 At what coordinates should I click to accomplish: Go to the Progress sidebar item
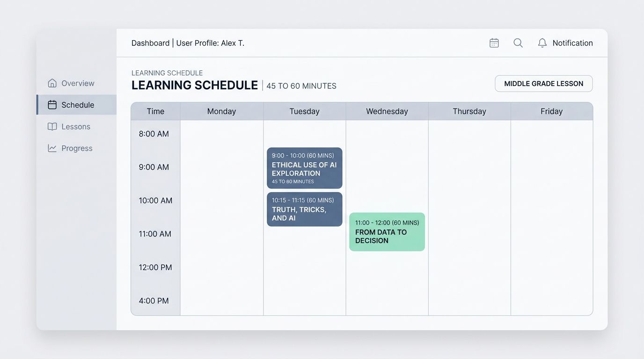pos(76,148)
